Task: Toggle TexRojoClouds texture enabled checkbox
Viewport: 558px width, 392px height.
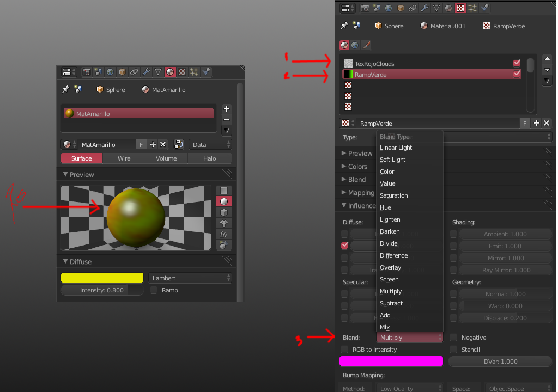Action: tap(517, 63)
